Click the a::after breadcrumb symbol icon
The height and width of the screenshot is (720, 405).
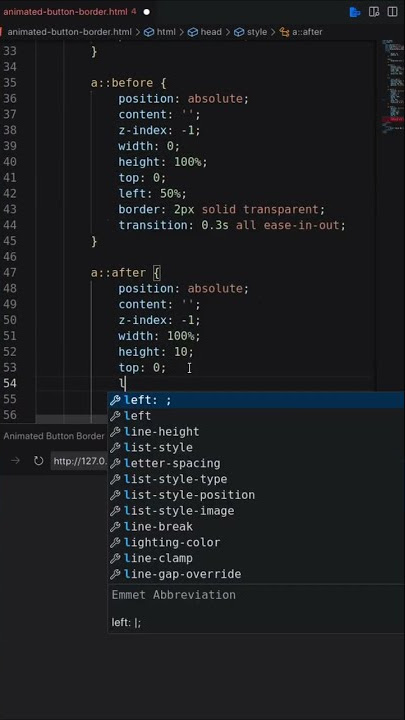tap(285, 32)
